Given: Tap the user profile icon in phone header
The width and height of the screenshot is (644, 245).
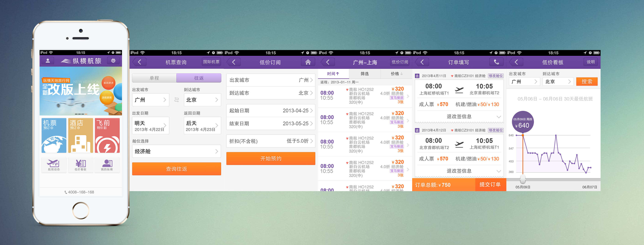Looking at the screenshot, I should tap(48, 61).
